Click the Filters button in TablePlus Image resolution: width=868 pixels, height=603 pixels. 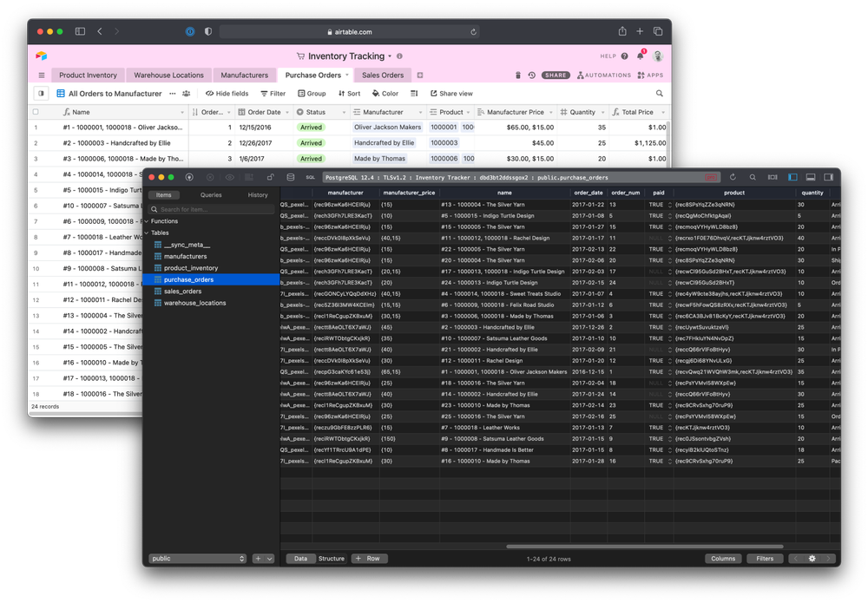pyautogui.click(x=765, y=559)
